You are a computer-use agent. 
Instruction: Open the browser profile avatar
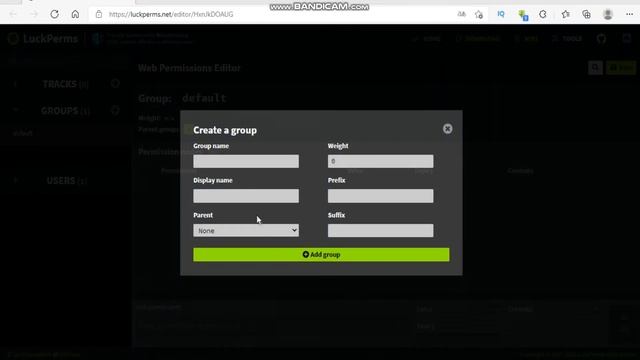(608, 14)
